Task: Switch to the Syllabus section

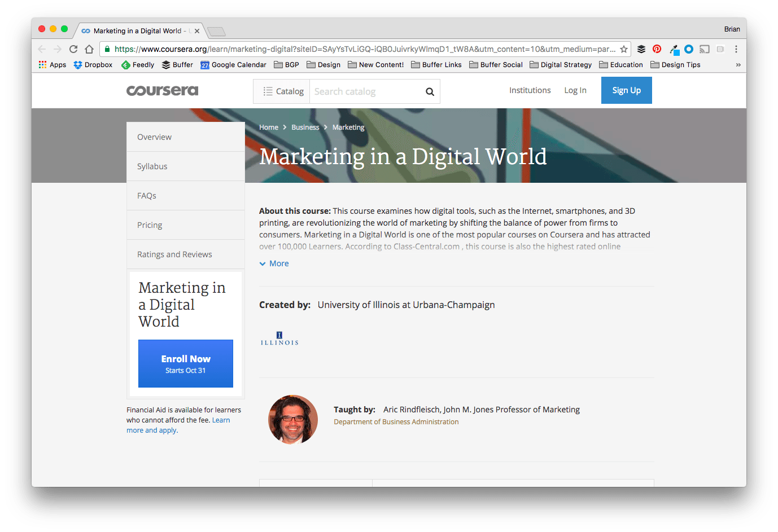Action: (152, 166)
